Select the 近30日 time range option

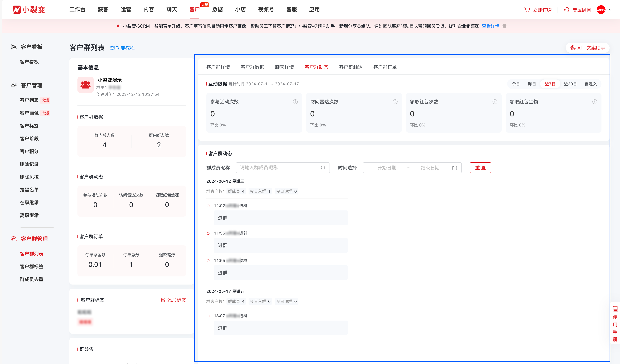(570, 84)
